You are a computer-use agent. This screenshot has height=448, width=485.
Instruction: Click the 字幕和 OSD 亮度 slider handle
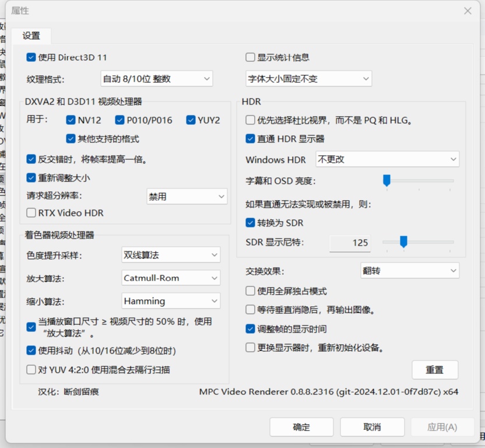click(x=386, y=181)
